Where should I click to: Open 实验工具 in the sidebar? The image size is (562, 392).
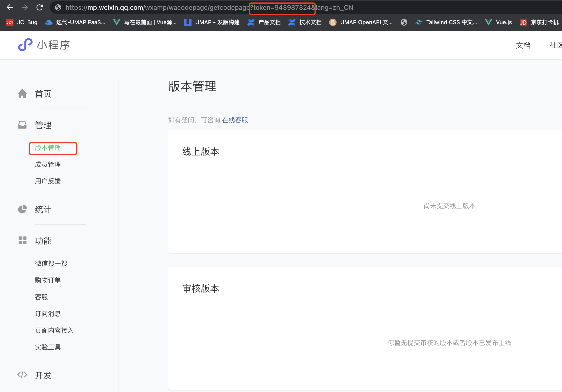tap(48, 347)
